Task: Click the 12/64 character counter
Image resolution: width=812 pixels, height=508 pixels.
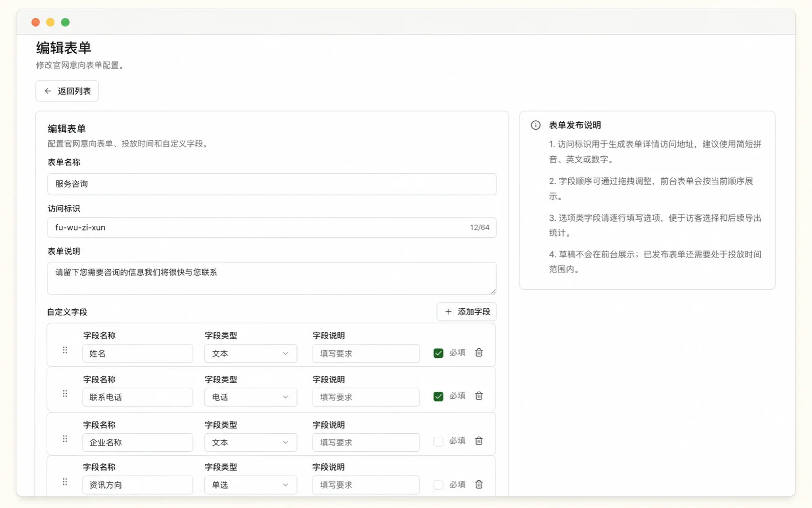Action: tap(480, 227)
